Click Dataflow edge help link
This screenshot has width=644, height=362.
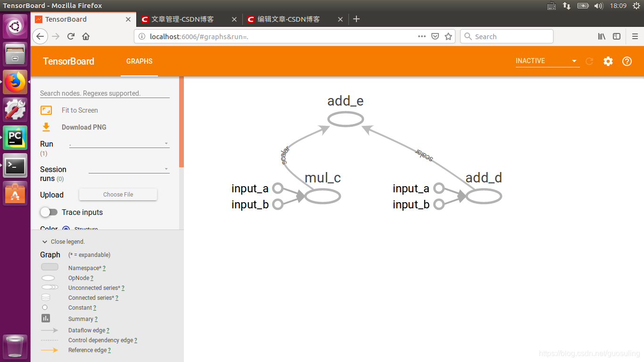click(x=108, y=330)
